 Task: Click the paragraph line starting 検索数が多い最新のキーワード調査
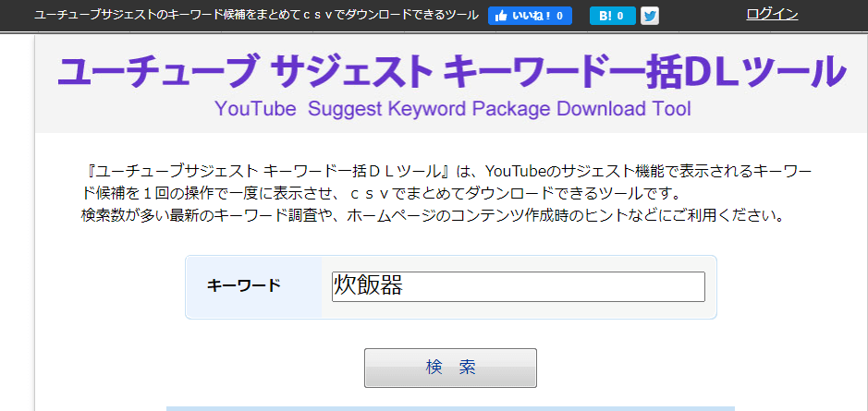click(433, 216)
